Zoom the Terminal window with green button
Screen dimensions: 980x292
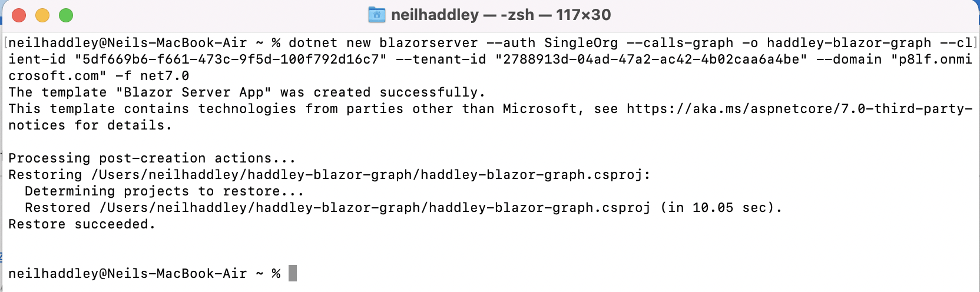point(66,15)
